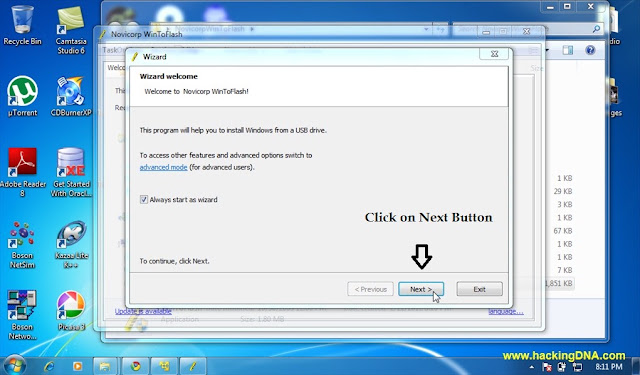Show hidden tray icons arrow

(x=531, y=367)
